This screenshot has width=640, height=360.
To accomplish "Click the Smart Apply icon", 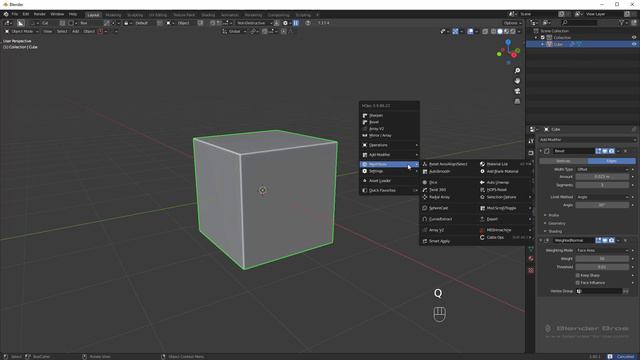I will click(x=425, y=241).
